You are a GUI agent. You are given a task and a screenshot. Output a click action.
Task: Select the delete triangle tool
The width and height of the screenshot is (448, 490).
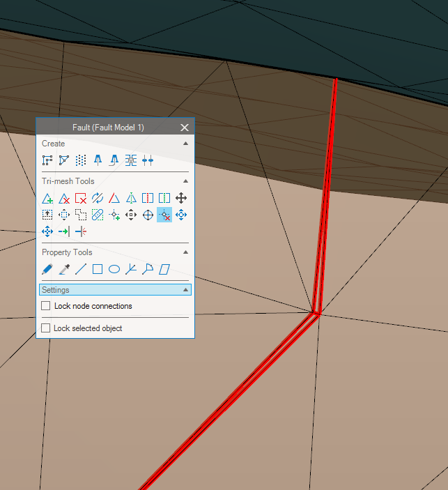point(64,198)
